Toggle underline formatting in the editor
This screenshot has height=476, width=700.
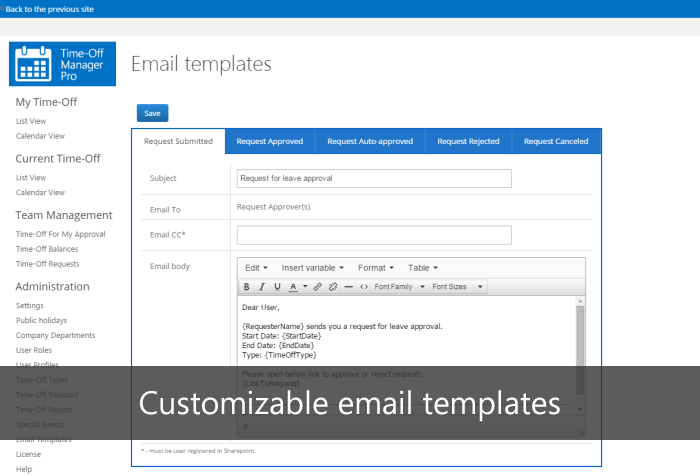tap(277, 287)
